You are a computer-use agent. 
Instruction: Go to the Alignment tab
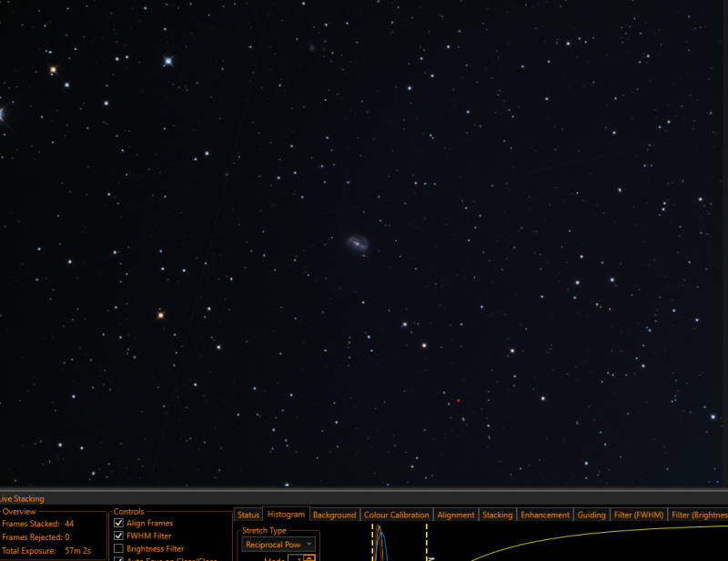456,515
